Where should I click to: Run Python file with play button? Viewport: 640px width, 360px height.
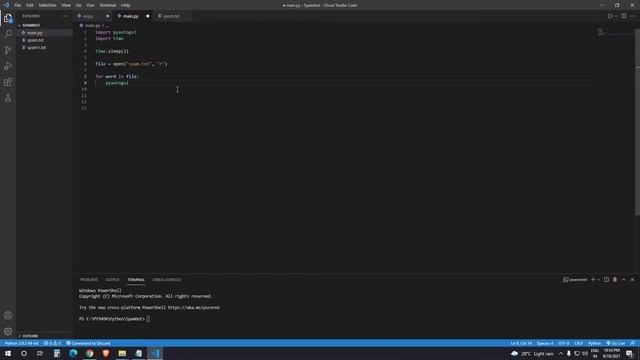(x=610, y=16)
